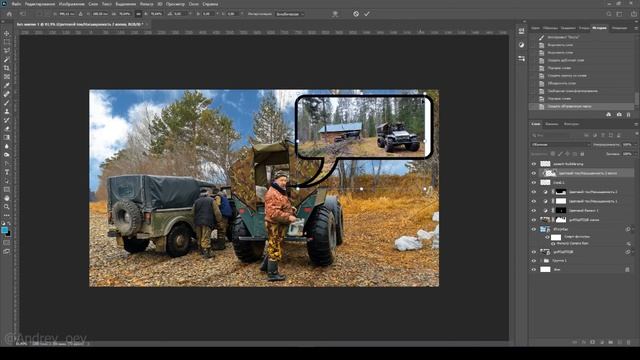Image resolution: width=640 pixels, height=360 pixels.
Task: Hide the Группа 1 group
Action: tap(533, 260)
